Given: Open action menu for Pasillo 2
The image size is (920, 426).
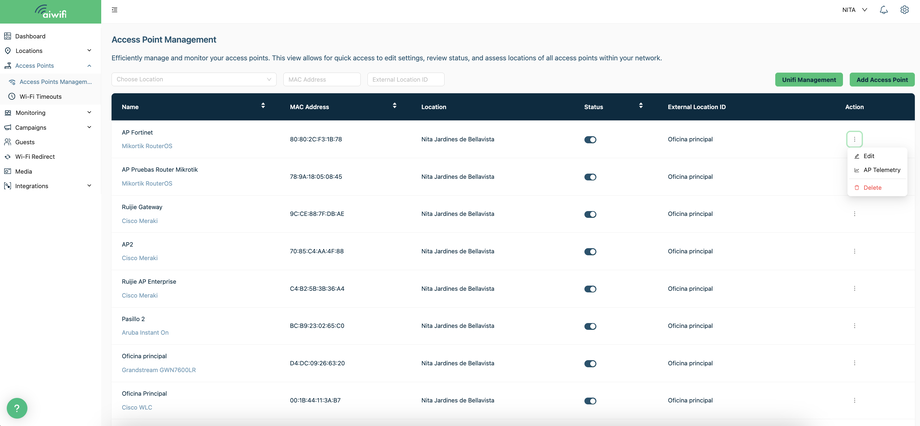Looking at the screenshot, I should 854,326.
